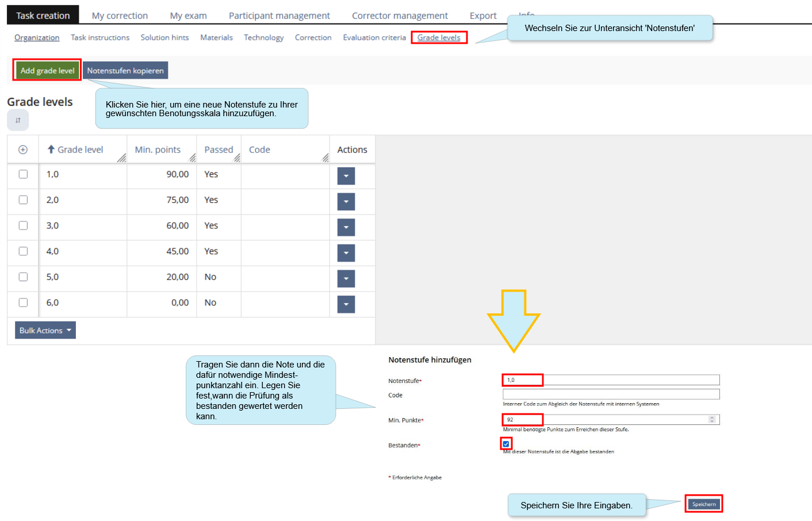This screenshot has width=812, height=521.
Task: Switch to the Participant management tab
Action: (x=279, y=16)
